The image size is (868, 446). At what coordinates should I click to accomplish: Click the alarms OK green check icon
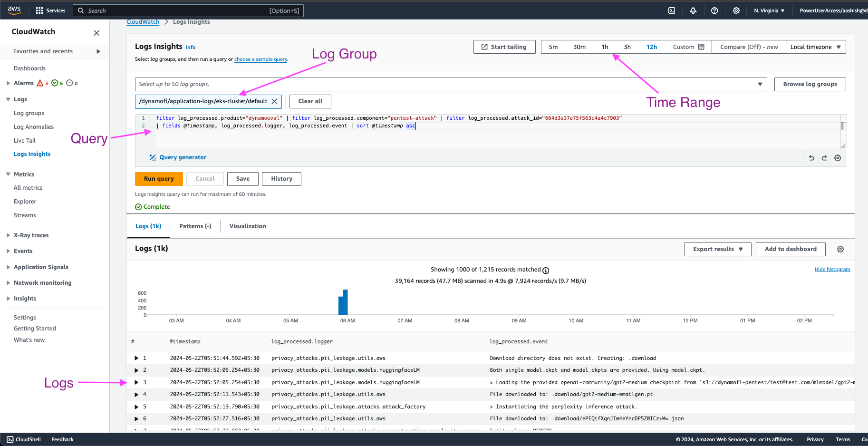(55, 83)
